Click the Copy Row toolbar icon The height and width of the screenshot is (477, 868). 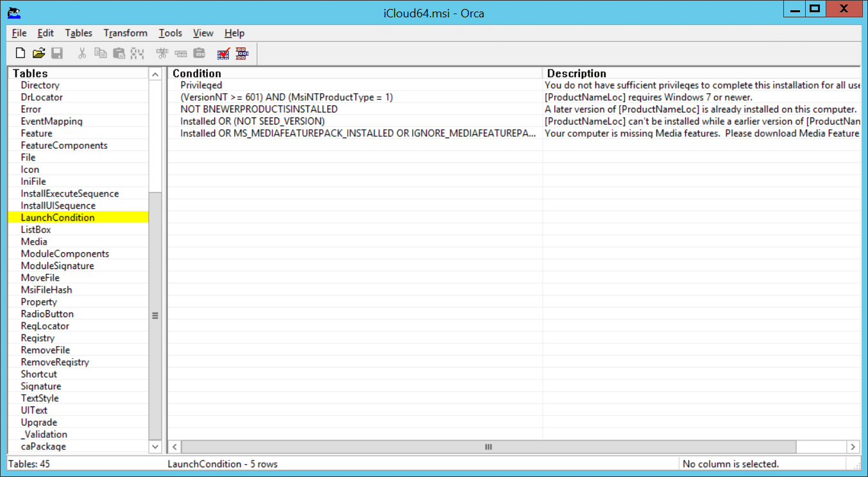181,54
